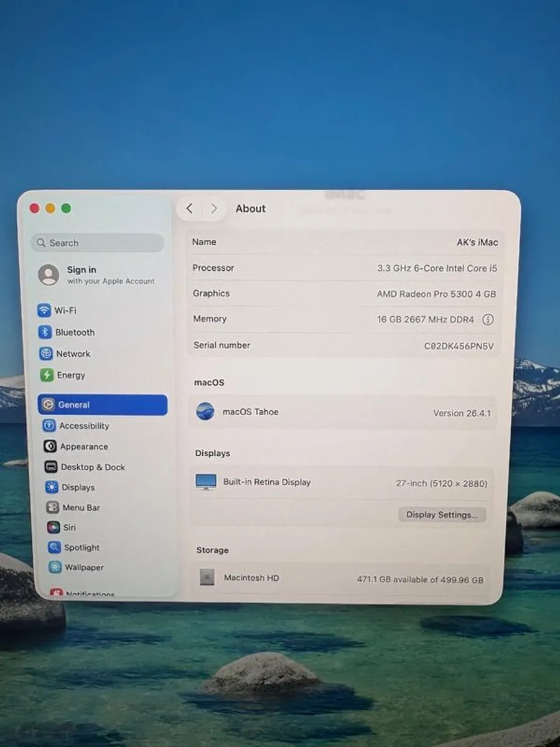
Task: Click the Bluetooth sidebar icon
Action: coord(45,332)
